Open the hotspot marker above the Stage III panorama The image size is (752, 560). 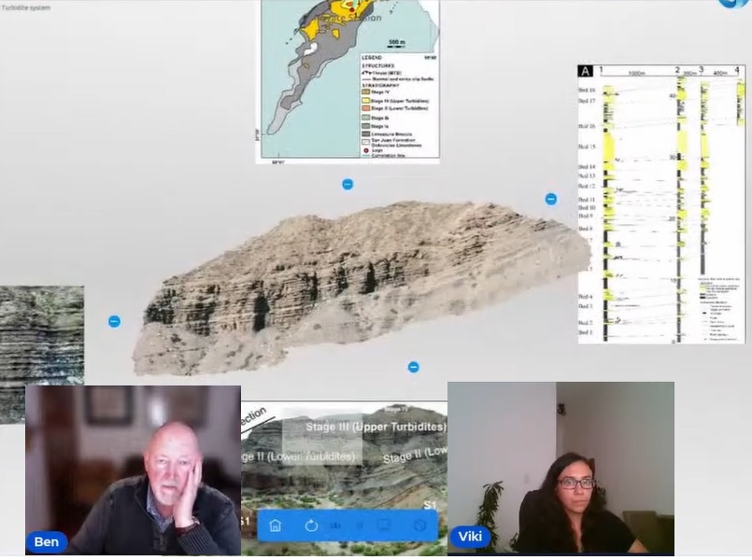point(414,367)
